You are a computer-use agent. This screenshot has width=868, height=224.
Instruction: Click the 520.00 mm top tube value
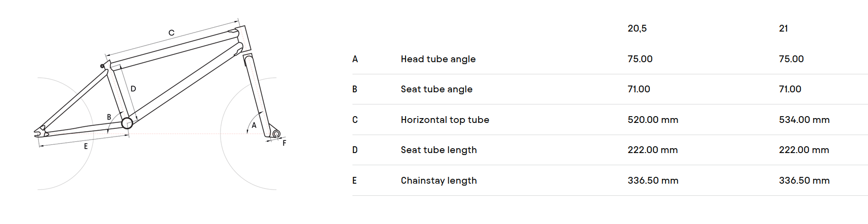(653, 120)
